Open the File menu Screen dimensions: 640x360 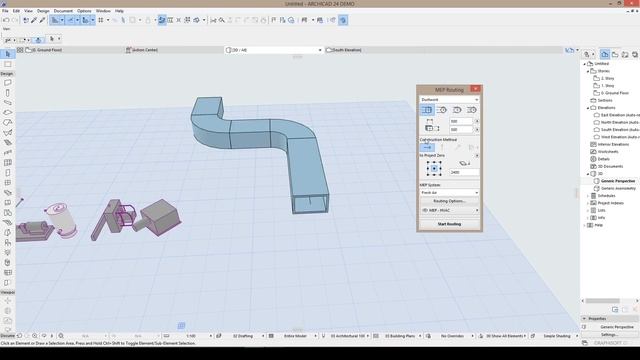tap(5, 11)
